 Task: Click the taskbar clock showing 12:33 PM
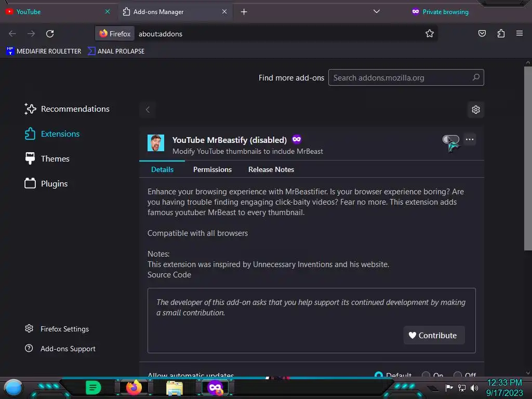pyautogui.click(x=504, y=388)
